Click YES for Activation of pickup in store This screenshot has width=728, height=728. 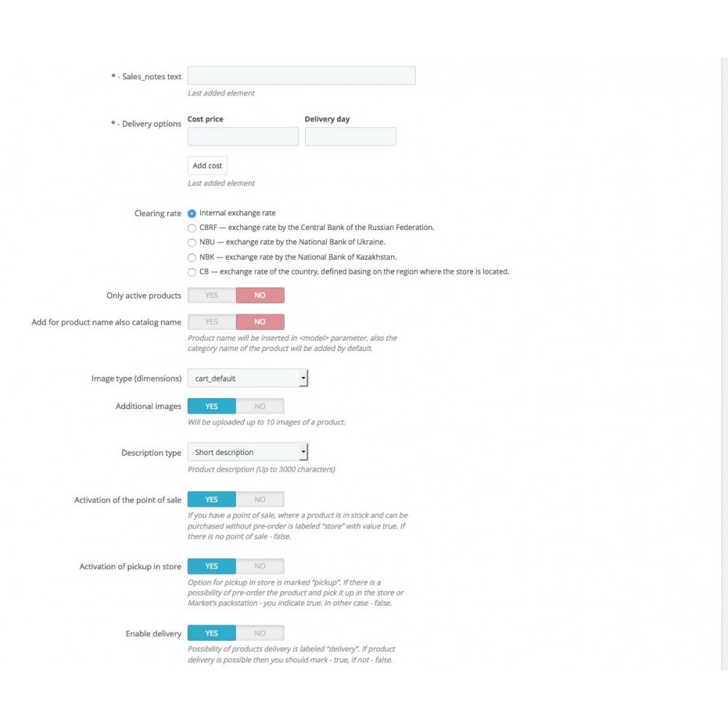(212, 566)
